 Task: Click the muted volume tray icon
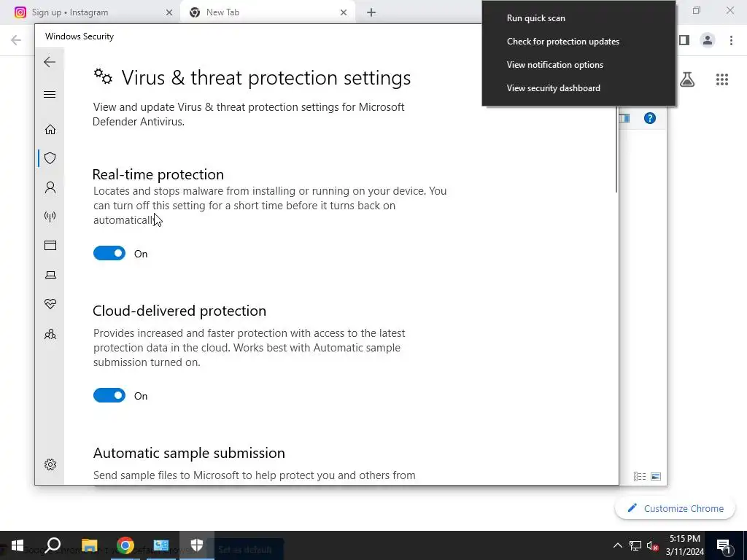[653, 545]
